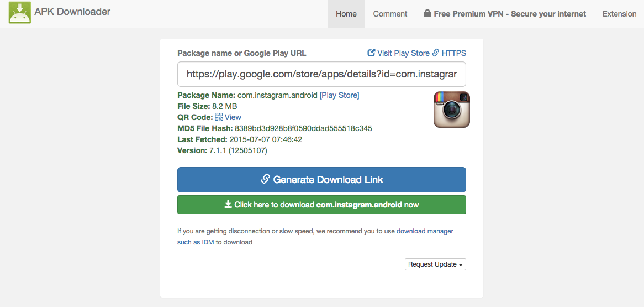The height and width of the screenshot is (307, 644).
Task: Click the Instagram app icon thumbnail
Action: tap(452, 110)
